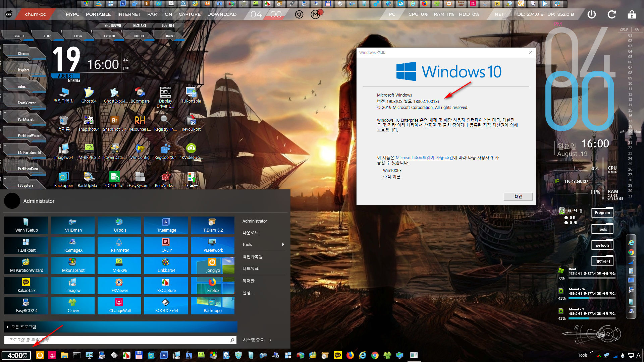Click RESTART button
This screenshot has height=362, width=644.
point(140,25)
